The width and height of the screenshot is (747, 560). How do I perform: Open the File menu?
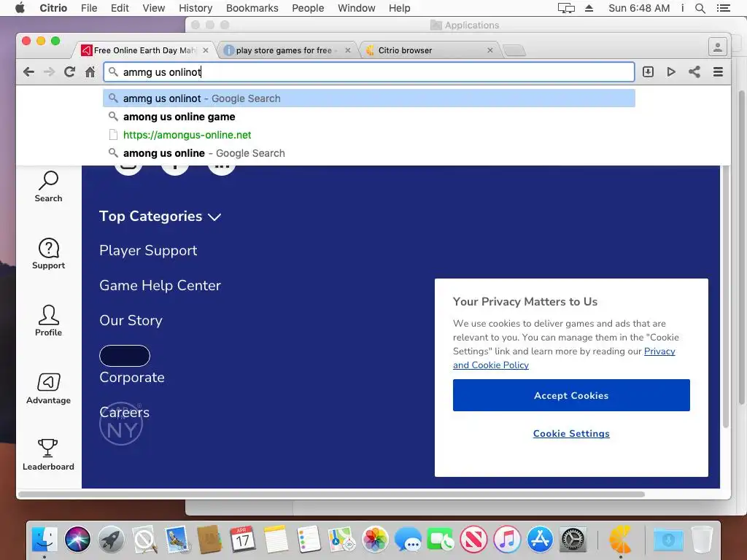[88, 8]
